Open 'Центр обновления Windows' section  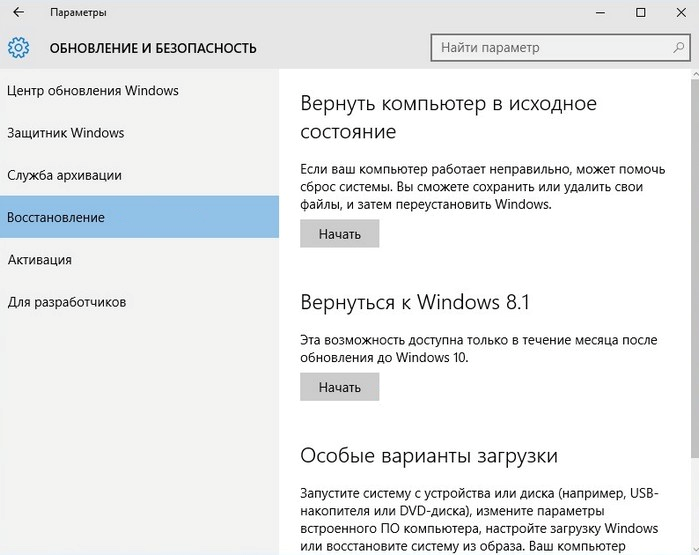pyautogui.click(x=93, y=91)
